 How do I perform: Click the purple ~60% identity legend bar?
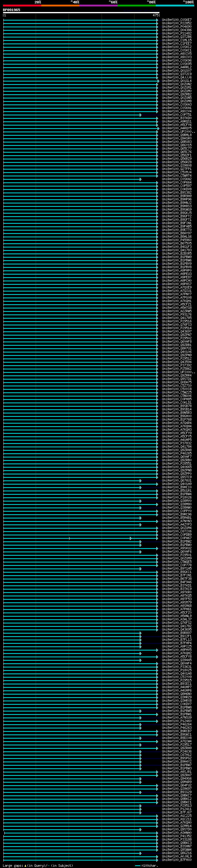click(x=99, y=6)
